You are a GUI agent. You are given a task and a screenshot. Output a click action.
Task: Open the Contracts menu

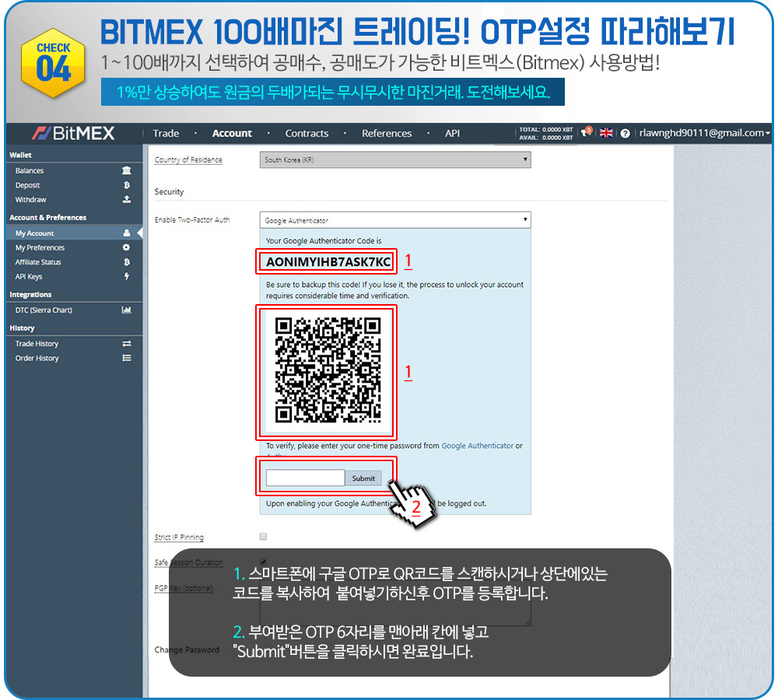tap(307, 134)
